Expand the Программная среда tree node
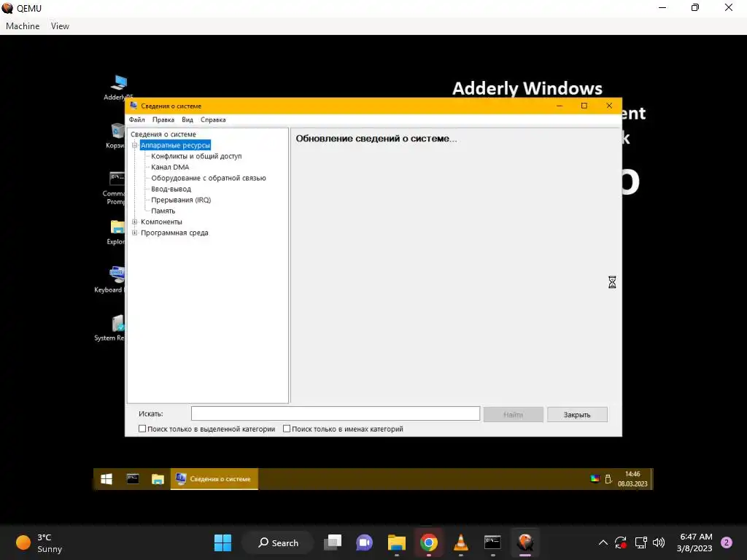747x560 pixels. click(x=135, y=233)
